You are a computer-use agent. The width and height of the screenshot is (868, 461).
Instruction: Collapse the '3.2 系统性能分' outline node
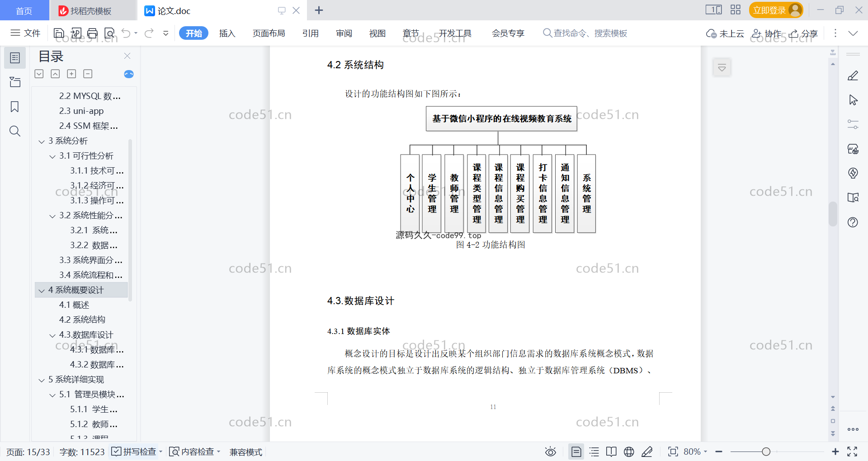click(52, 216)
